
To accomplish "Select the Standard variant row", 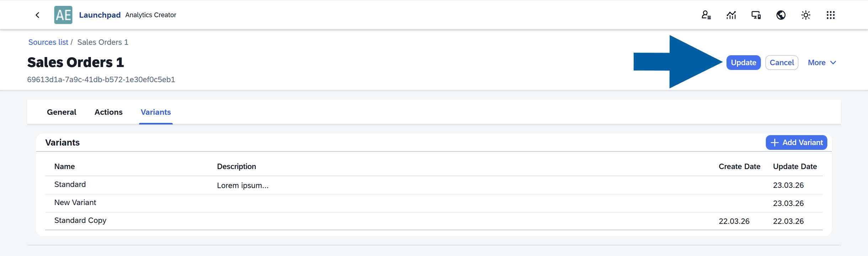I will tap(70, 184).
